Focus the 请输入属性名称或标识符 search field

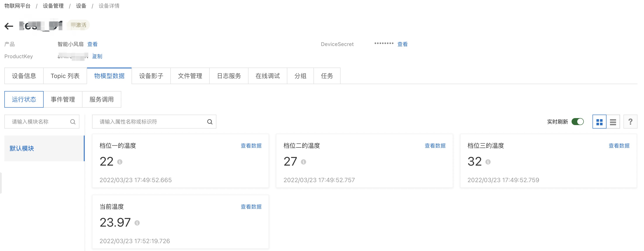(154, 122)
